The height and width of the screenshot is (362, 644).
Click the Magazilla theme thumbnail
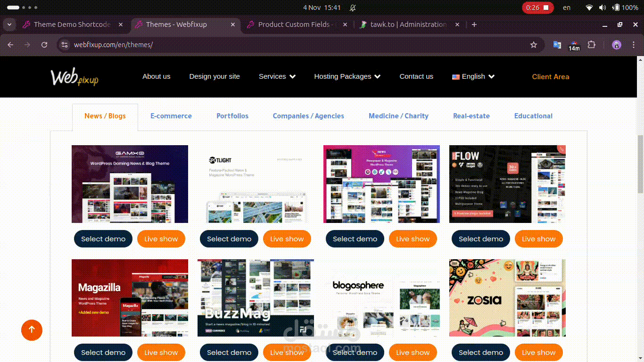click(x=130, y=297)
